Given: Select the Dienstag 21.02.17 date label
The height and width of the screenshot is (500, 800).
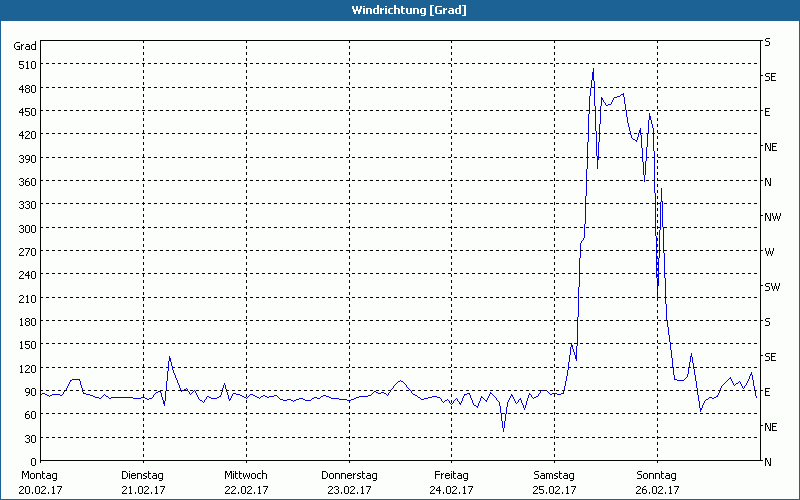Looking at the screenshot, I should [x=143, y=482].
